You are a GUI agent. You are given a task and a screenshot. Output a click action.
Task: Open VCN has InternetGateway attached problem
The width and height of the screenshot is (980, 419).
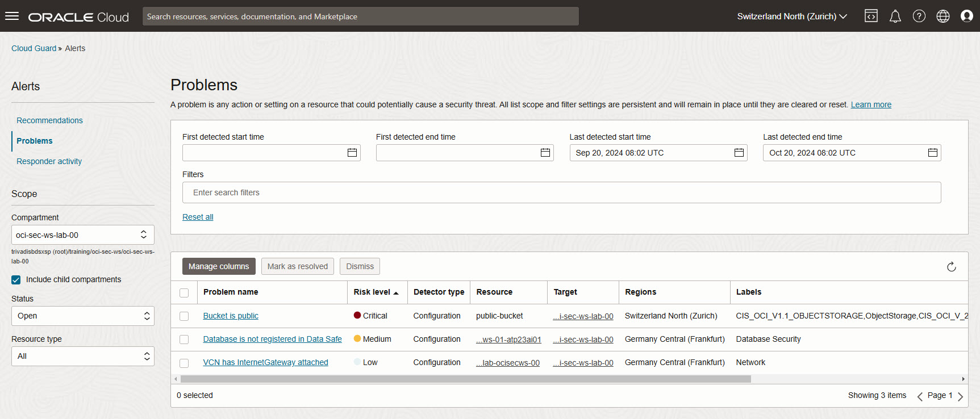(266, 362)
